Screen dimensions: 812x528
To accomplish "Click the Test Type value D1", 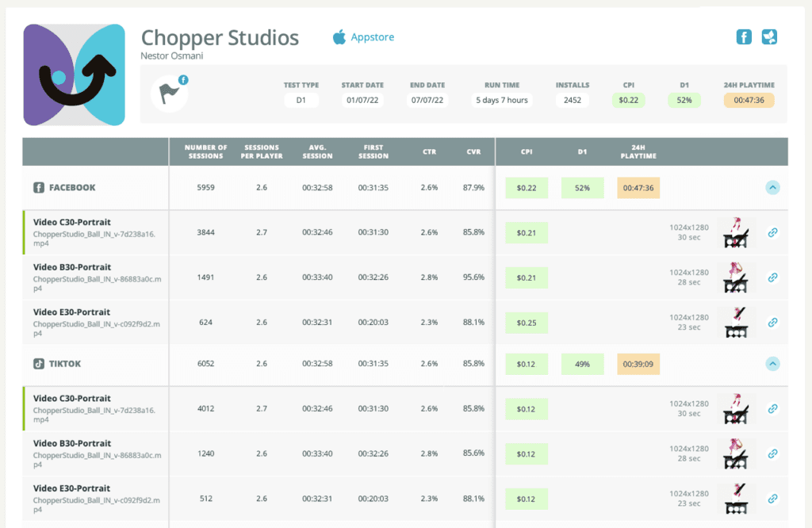I will click(301, 100).
